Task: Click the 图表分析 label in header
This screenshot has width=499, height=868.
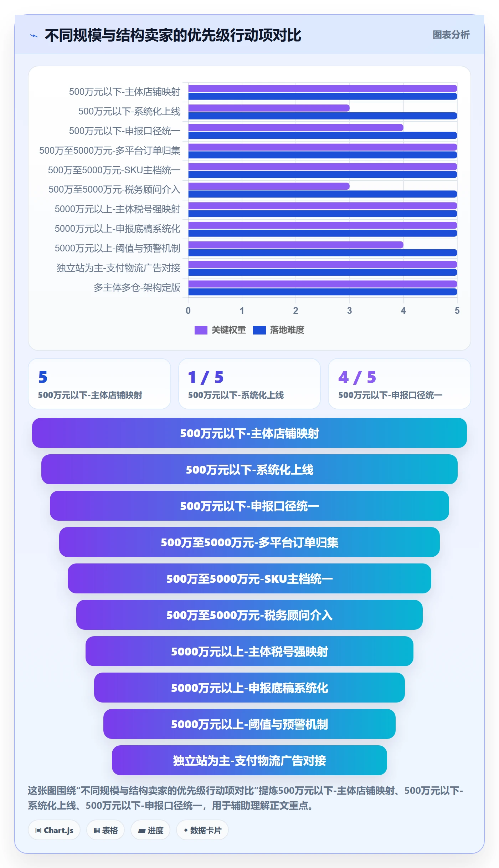Action: coord(451,35)
